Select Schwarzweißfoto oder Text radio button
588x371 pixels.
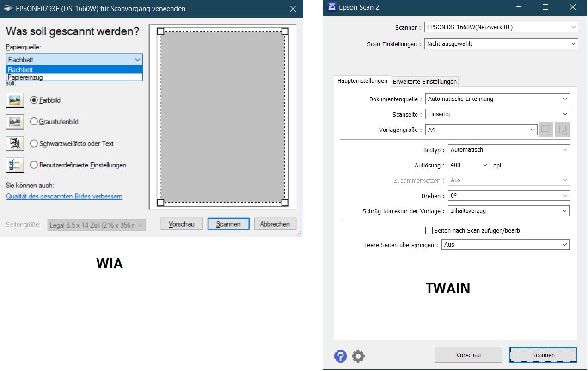click(34, 143)
